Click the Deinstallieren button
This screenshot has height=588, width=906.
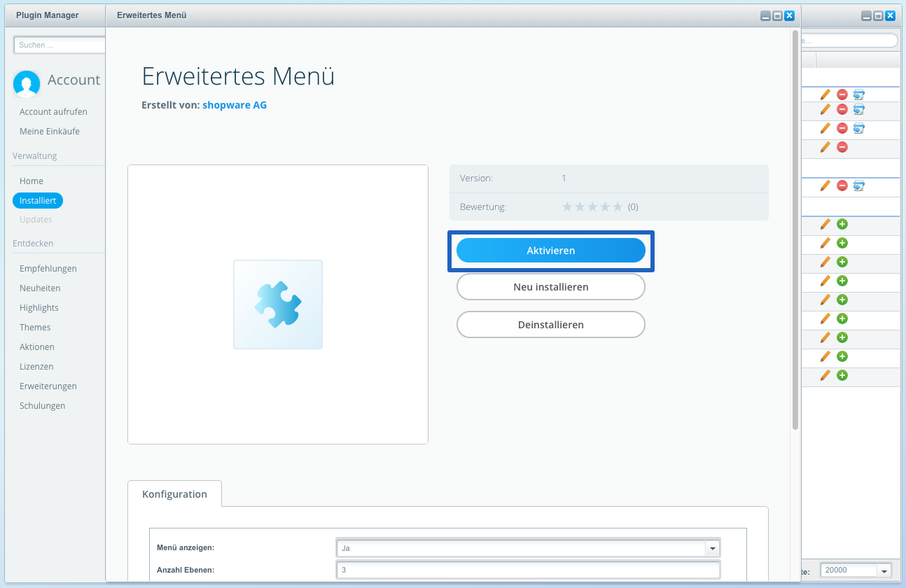(x=550, y=325)
